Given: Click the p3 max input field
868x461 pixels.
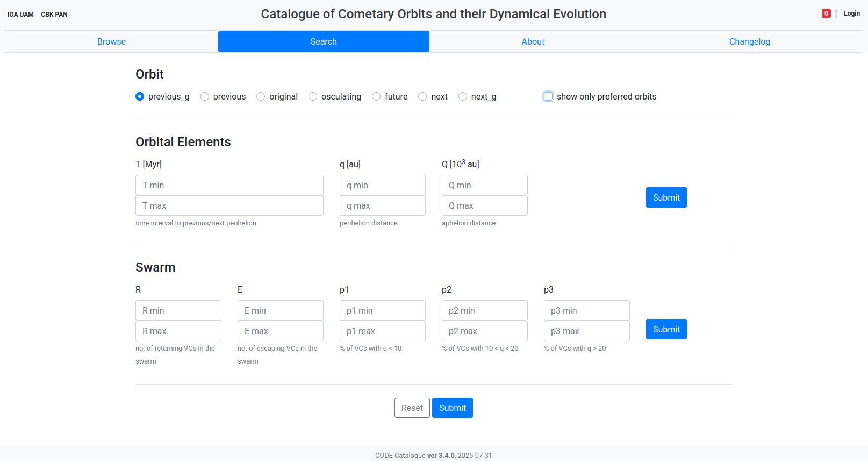Looking at the screenshot, I should tap(586, 331).
